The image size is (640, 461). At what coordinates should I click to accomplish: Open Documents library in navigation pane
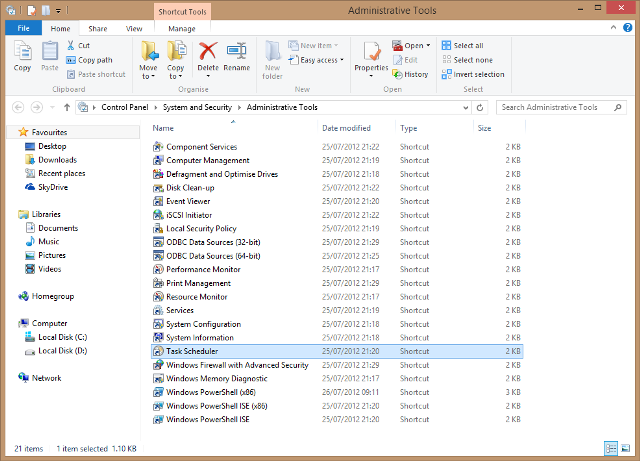coord(58,228)
